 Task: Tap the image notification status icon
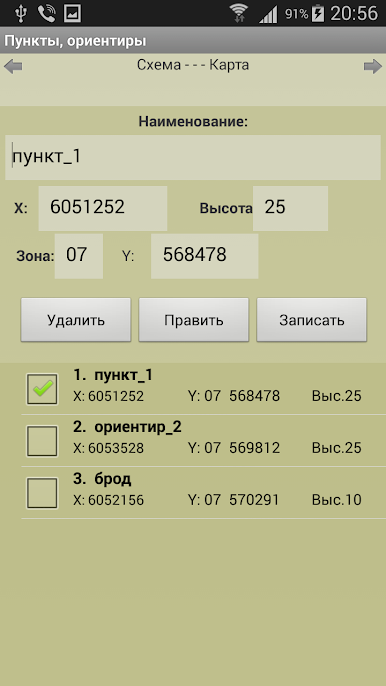coord(72,14)
